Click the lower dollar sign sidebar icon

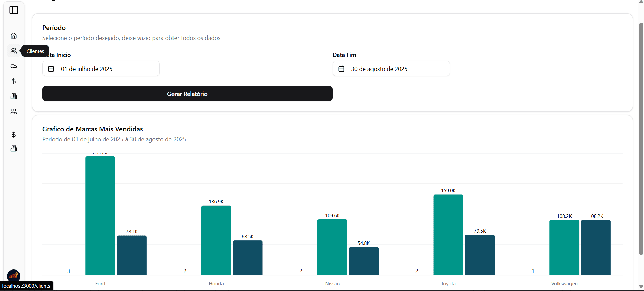click(x=14, y=135)
